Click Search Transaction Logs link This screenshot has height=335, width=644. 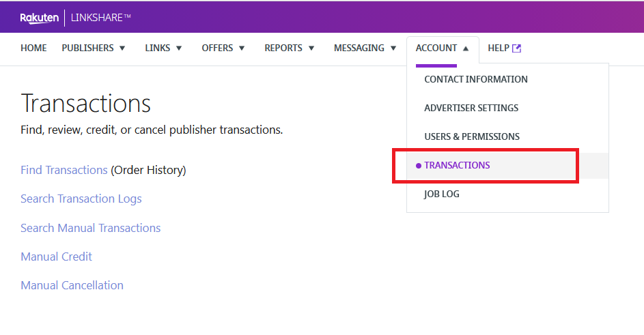tap(81, 199)
